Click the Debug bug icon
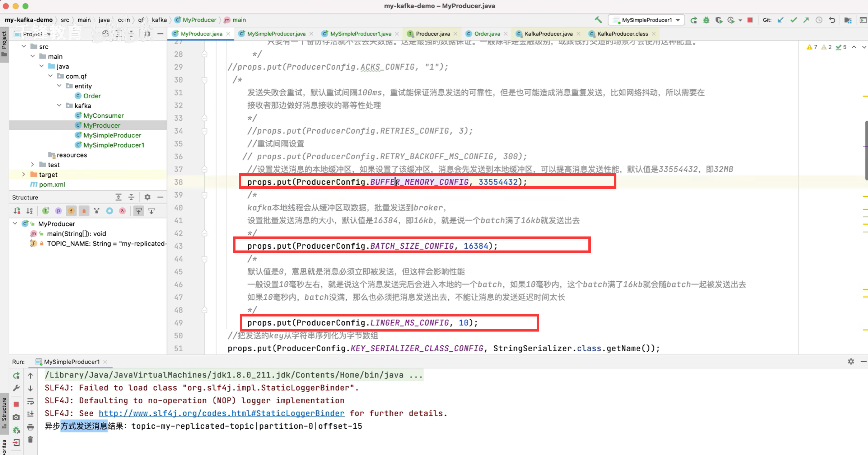 706,20
